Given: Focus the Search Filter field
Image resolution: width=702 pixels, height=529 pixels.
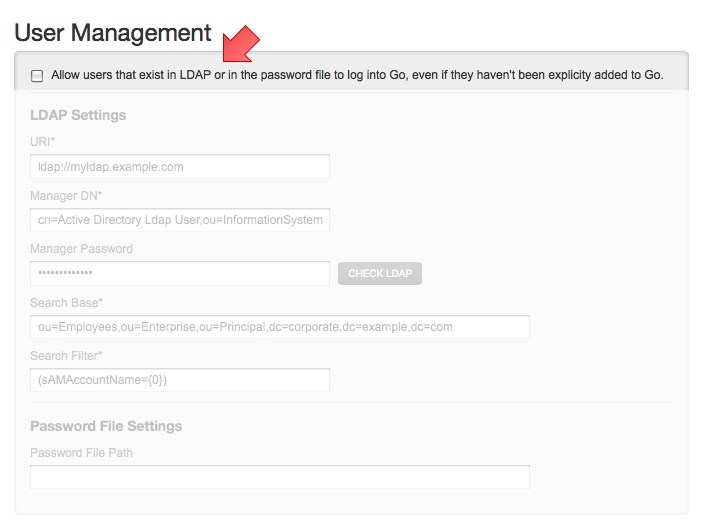Looking at the screenshot, I should [x=180, y=380].
